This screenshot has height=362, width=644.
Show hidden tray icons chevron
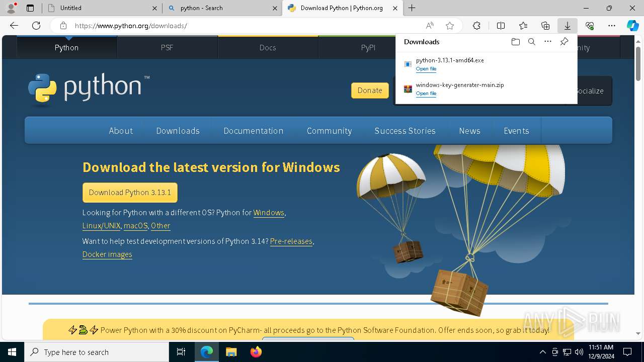pyautogui.click(x=542, y=352)
